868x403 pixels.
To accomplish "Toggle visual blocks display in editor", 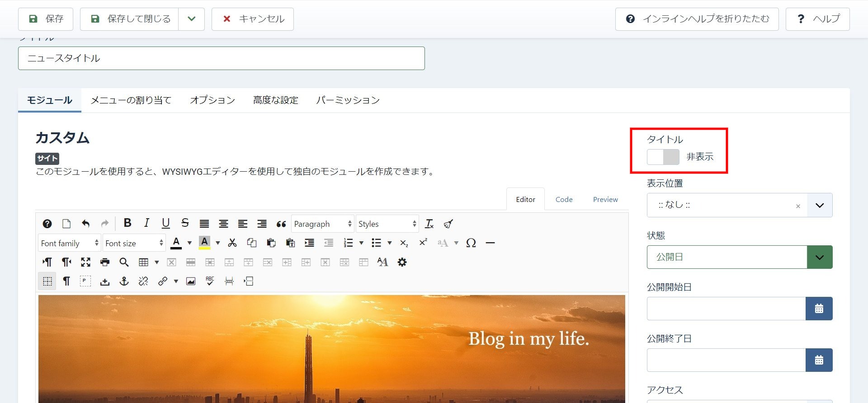I will point(47,281).
